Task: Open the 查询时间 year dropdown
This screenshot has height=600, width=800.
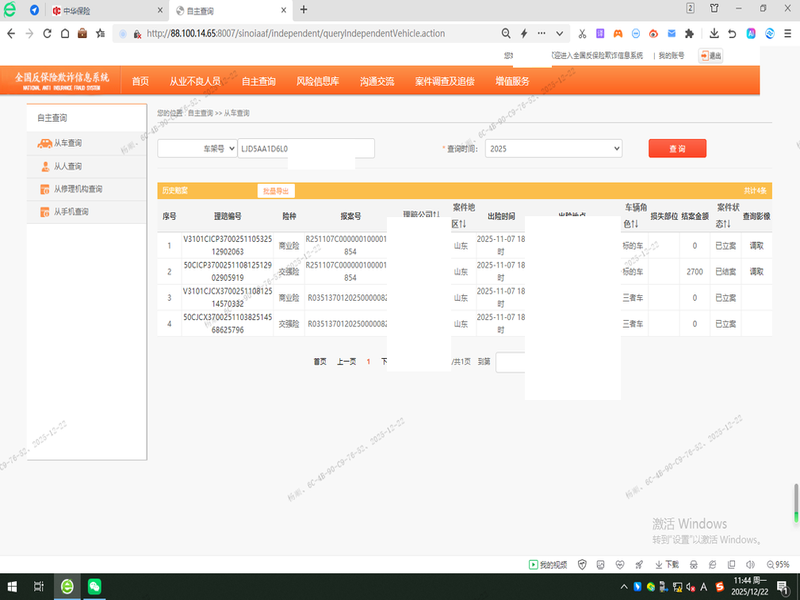Action: (x=553, y=148)
